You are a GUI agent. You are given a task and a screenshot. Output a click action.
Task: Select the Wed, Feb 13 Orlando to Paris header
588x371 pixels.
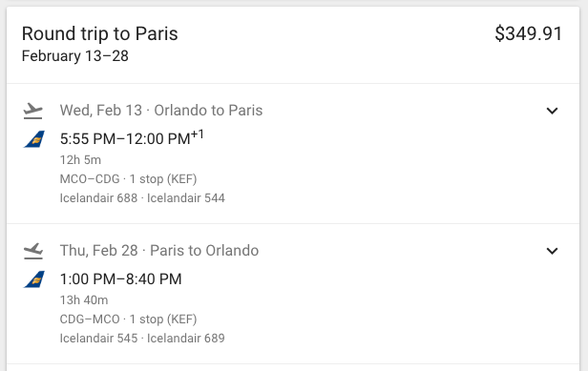pyautogui.click(x=161, y=111)
